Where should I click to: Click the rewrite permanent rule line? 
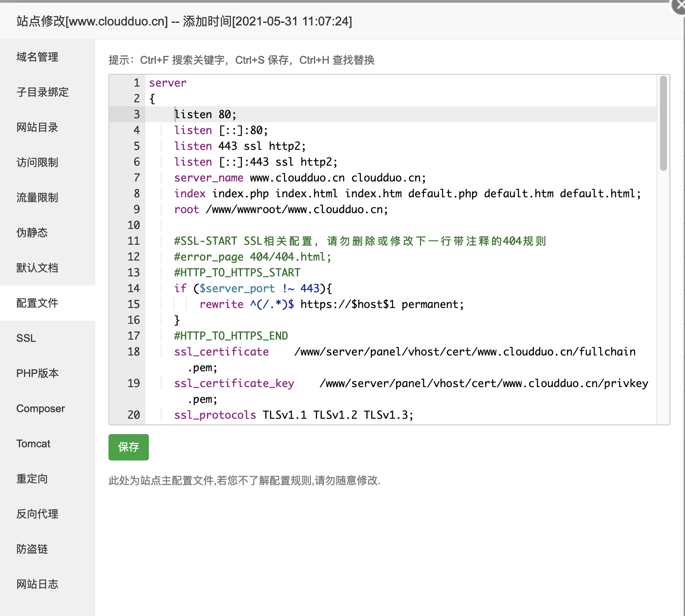coord(332,304)
